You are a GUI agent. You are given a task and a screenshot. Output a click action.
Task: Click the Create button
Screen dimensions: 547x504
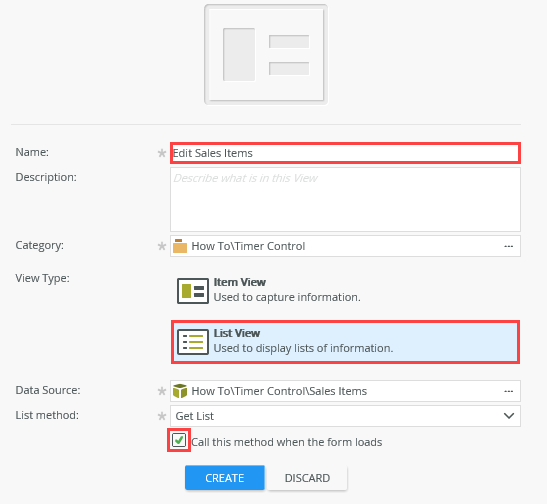point(225,477)
